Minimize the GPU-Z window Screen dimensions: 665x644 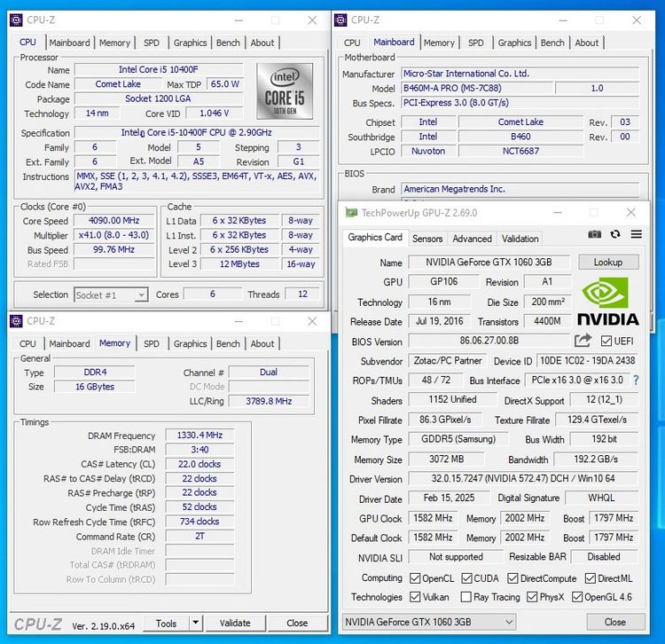point(558,212)
